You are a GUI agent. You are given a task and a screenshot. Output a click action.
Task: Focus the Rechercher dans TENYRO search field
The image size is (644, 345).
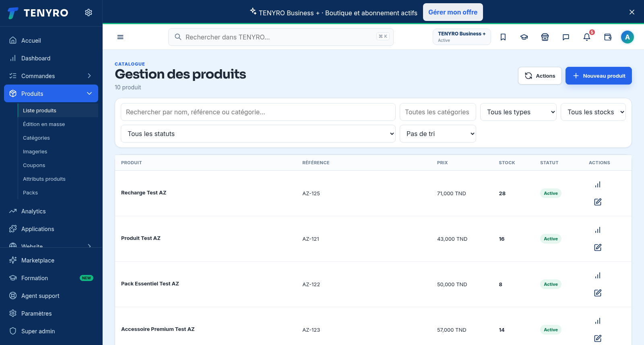(281, 37)
